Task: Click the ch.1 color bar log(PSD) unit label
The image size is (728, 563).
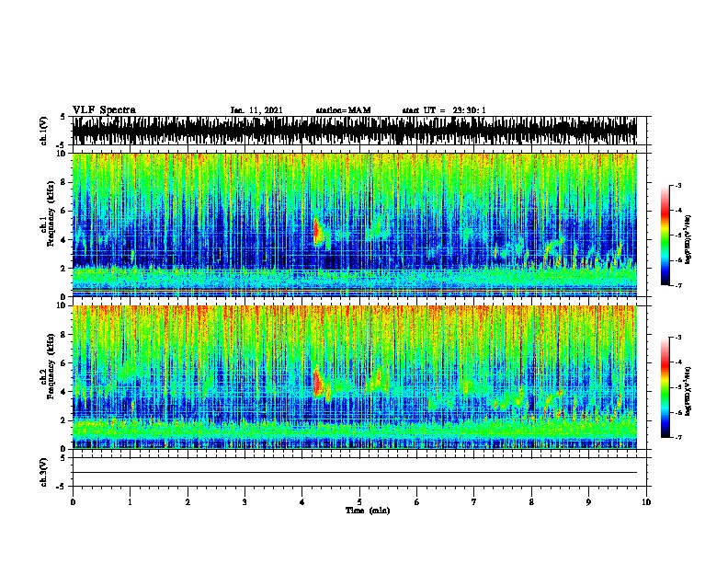Action: (688, 239)
